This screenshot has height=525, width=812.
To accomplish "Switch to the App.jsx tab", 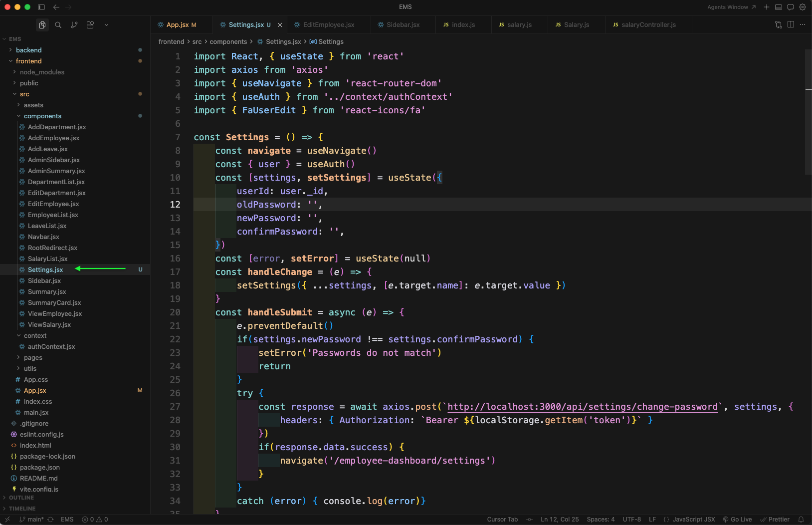I will [x=182, y=24].
